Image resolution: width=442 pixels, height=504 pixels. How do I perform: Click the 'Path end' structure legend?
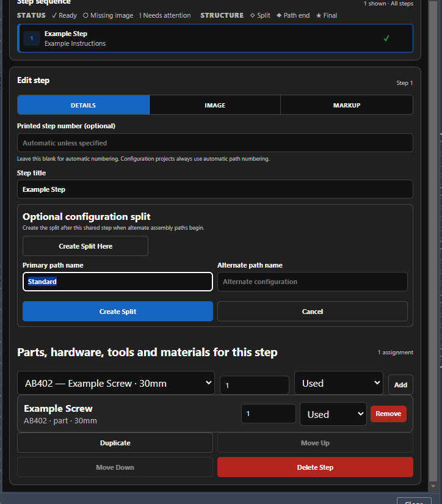pyautogui.click(x=293, y=15)
